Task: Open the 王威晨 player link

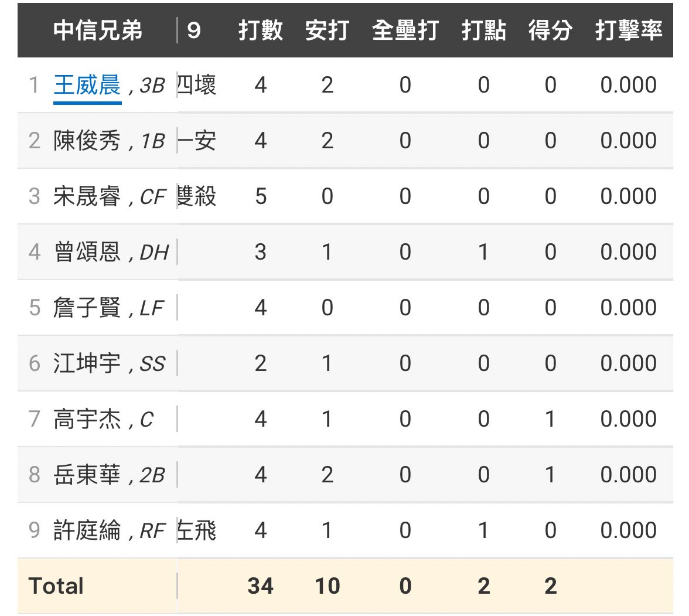Action: pos(87,86)
